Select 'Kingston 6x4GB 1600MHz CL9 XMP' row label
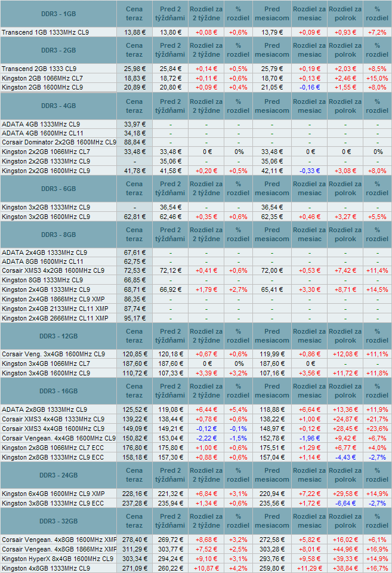 tap(53, 494)
